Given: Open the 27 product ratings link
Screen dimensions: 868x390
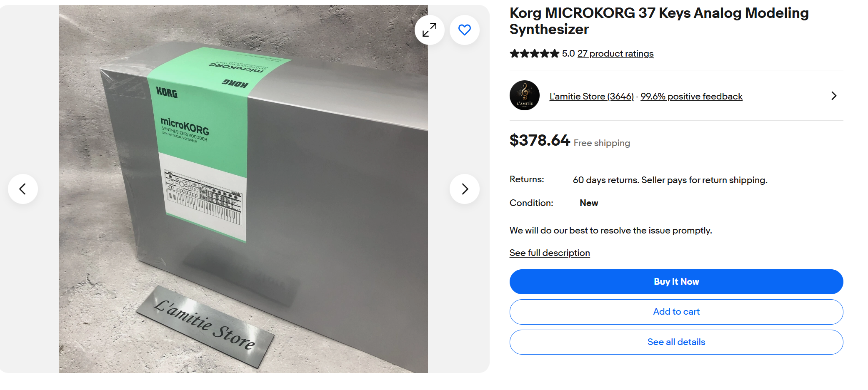Looking at the screenshot, I should 615,54.
